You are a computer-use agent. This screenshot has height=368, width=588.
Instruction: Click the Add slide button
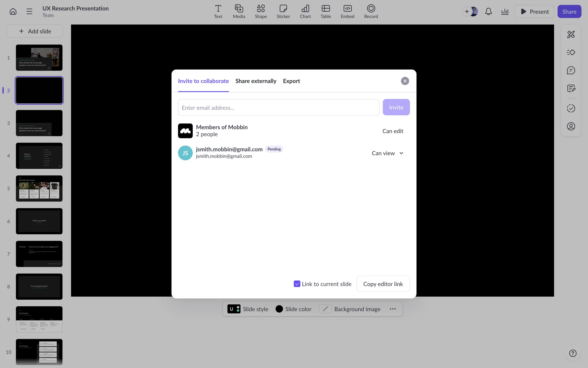[35, 31]
